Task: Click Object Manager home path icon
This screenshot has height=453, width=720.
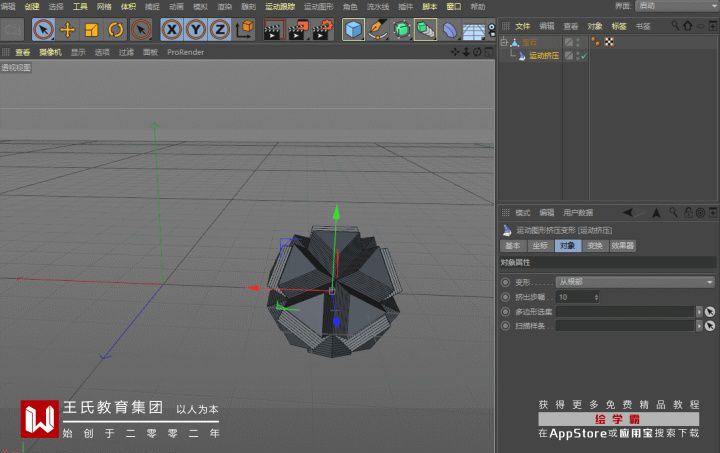Action: pyautogui.click(x=687, y=26)
